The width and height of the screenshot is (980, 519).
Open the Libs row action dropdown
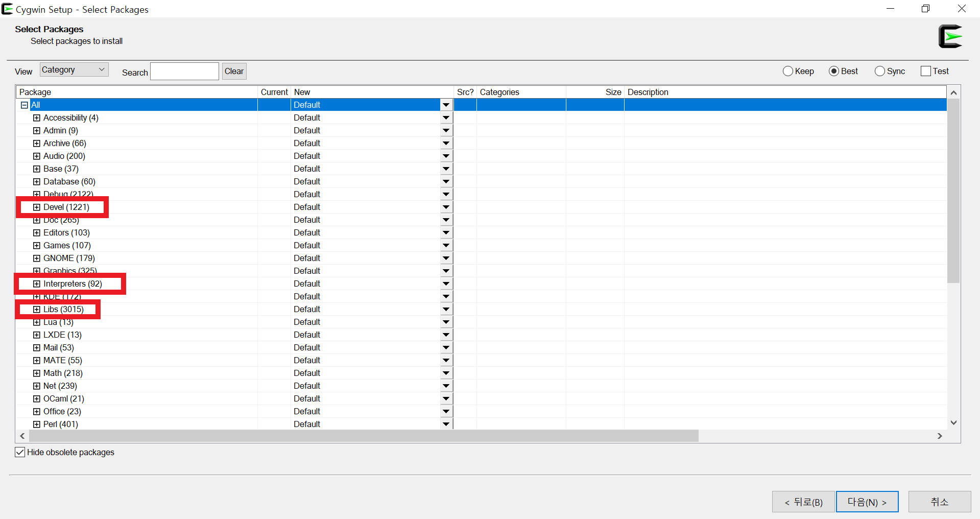point(446,310)
